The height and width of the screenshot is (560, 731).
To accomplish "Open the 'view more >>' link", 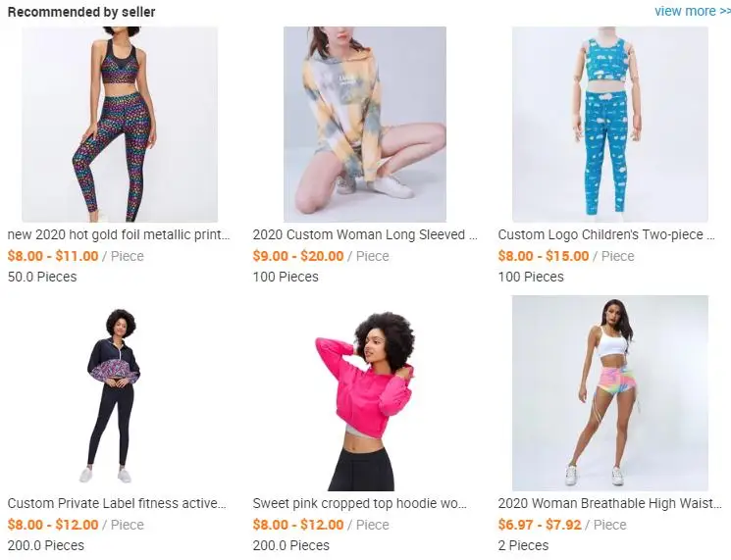I will point(693,11).
